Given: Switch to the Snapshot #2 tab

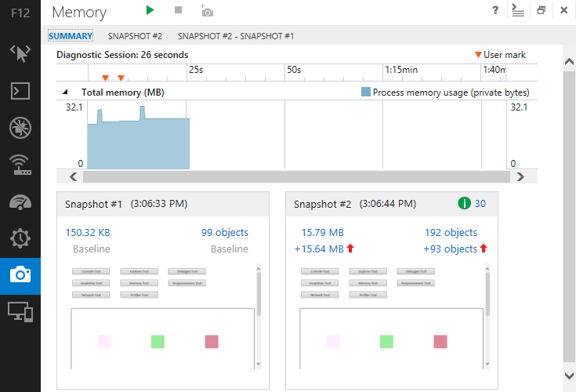Looking at the screenshot, I should point(135,36).
